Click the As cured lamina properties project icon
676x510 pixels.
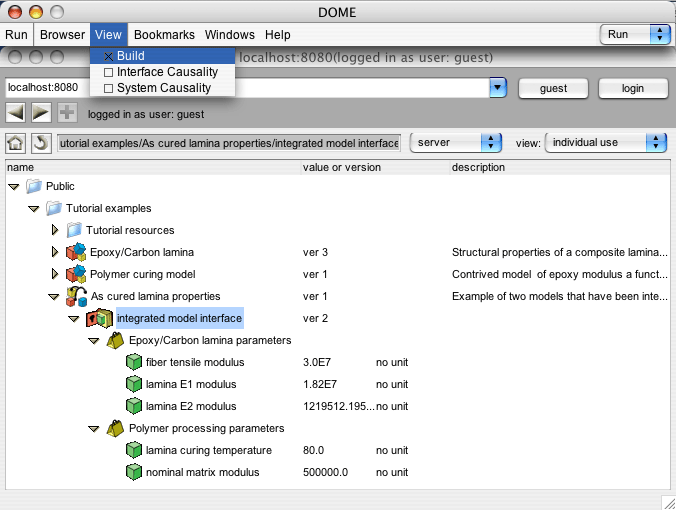click(76, 296)
